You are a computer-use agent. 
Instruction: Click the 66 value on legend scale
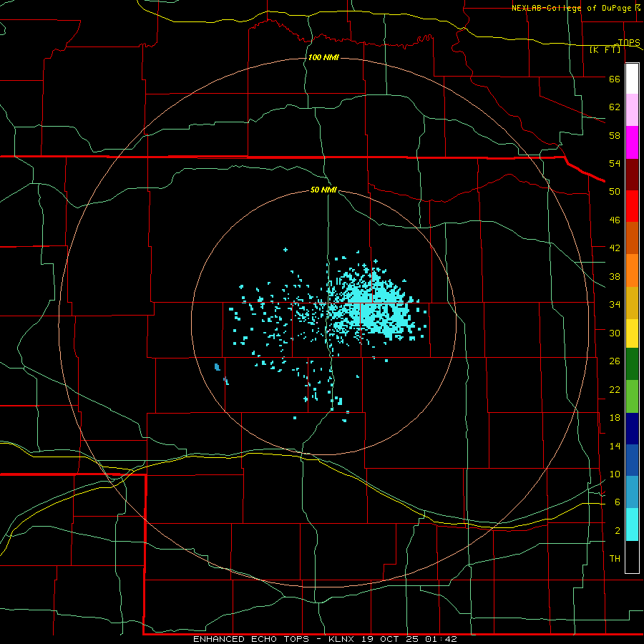(615, 79)
